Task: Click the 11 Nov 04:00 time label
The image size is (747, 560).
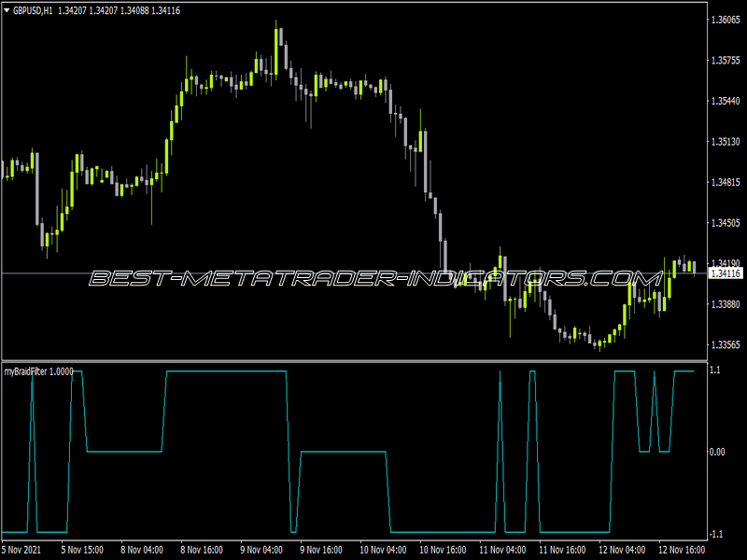Action: 502,550
